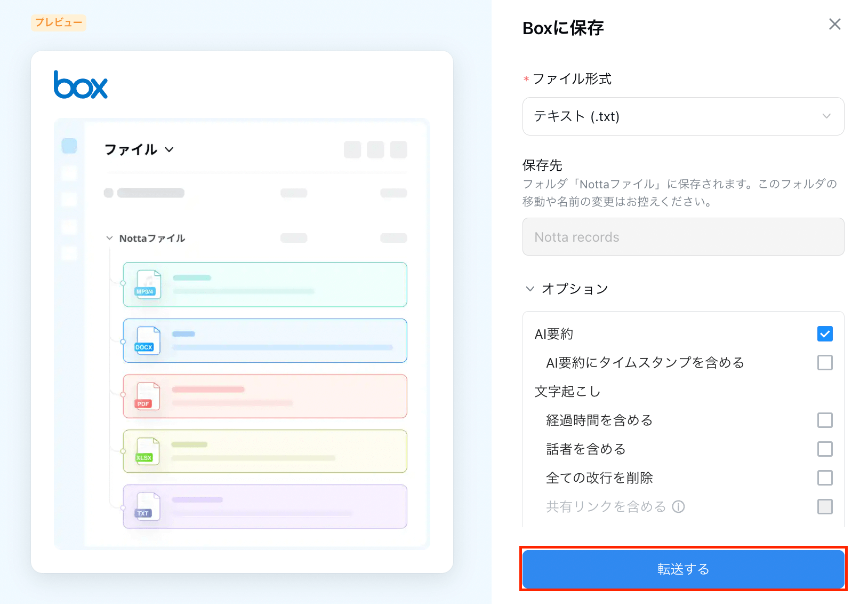Enable AI要約にタイムスタンプを含める
Image resolution: width=868 pixels, height=604 pixels.
click(825, 362)
